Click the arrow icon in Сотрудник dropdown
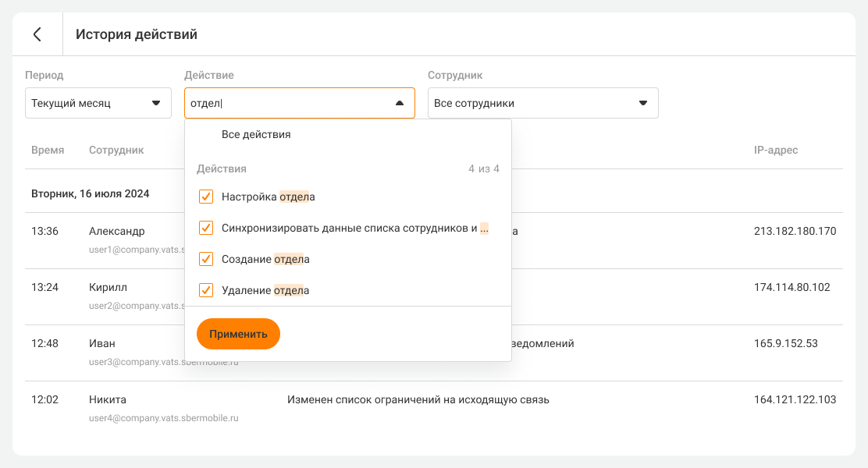Screen dimensions: 868x468 642,103
